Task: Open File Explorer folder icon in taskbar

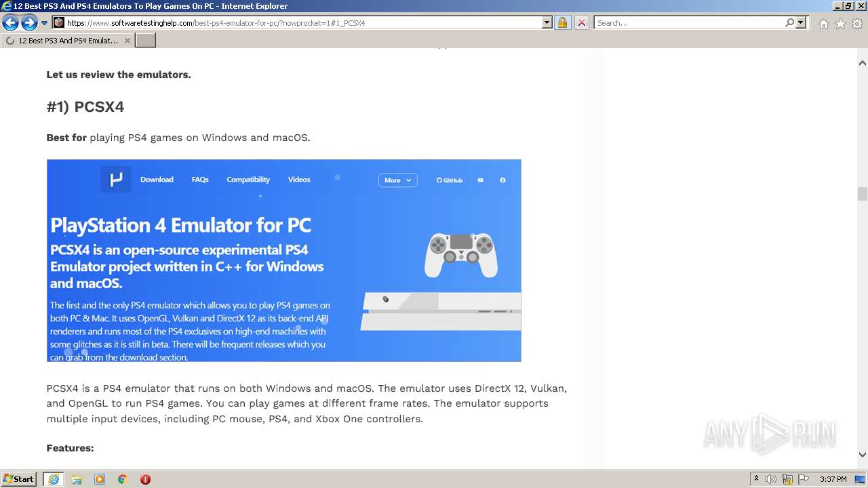Action: [x=77, y=479]
